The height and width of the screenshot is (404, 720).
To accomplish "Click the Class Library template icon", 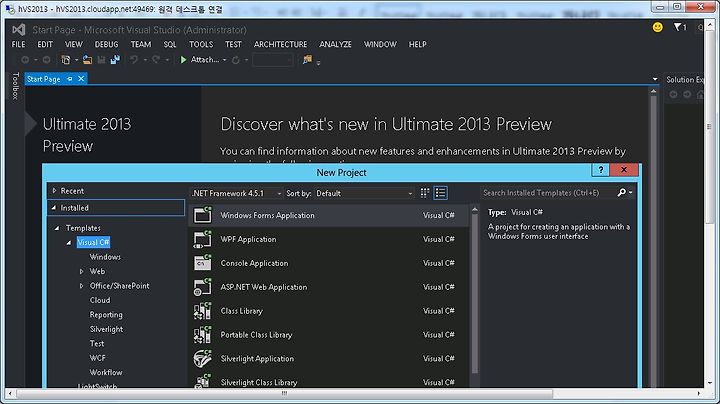I will pos(202,310).
